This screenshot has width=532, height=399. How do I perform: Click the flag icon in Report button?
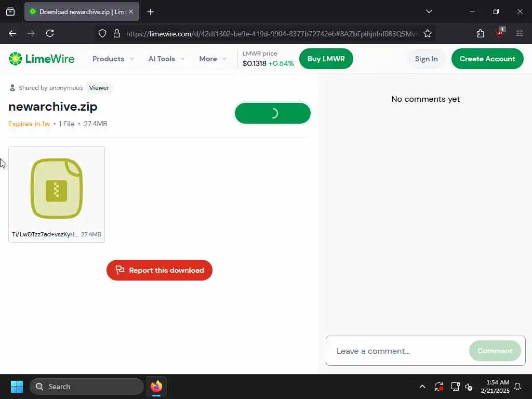[120, 270]
